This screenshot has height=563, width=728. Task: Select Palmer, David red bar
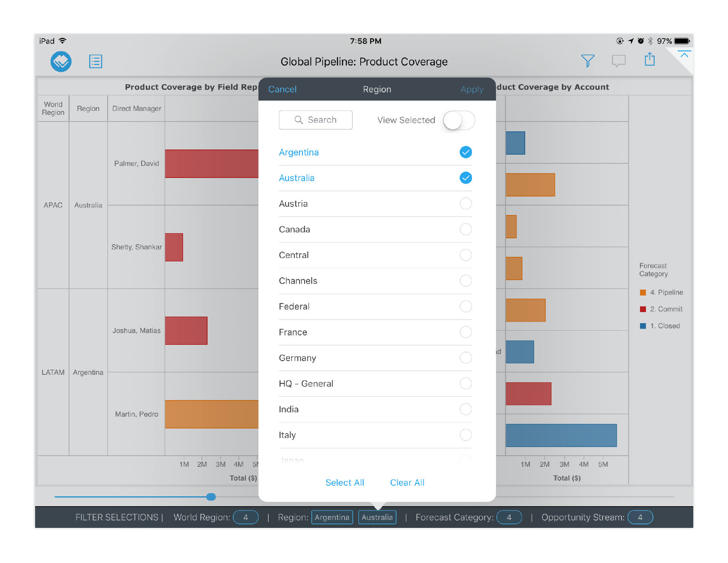[x=211, y=164]
